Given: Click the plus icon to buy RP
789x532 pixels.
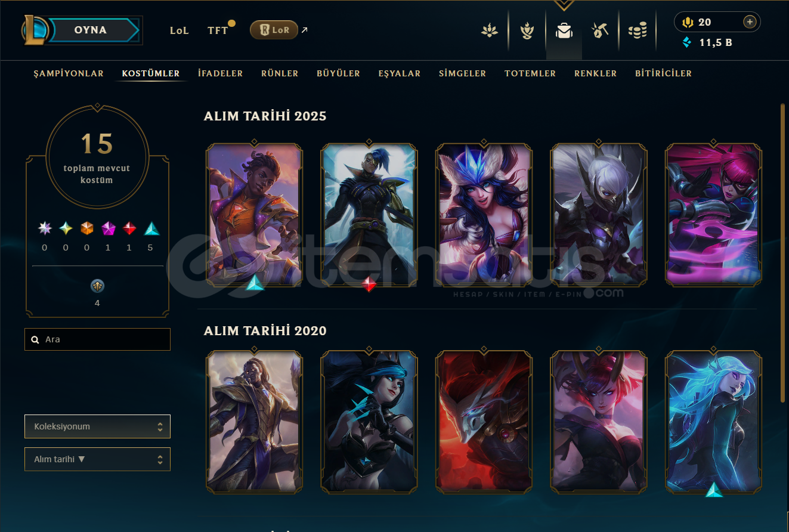Looking at the screenshot, I should [x=750, y=22].
